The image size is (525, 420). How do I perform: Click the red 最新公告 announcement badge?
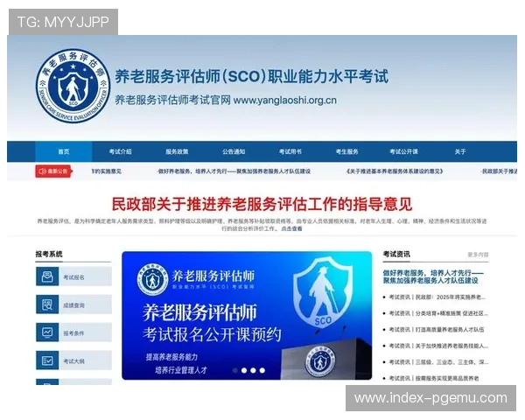coord(53,171)
